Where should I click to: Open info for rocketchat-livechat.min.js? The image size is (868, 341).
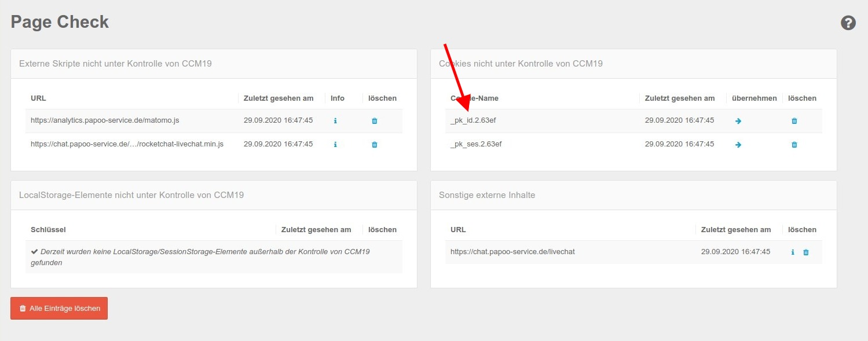point(335,144)
